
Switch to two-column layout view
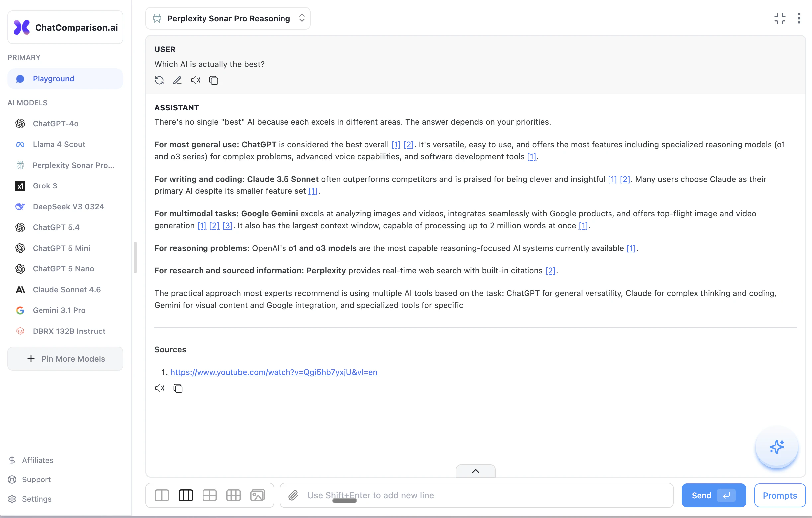pyautogui.click(x=162, y=495)
